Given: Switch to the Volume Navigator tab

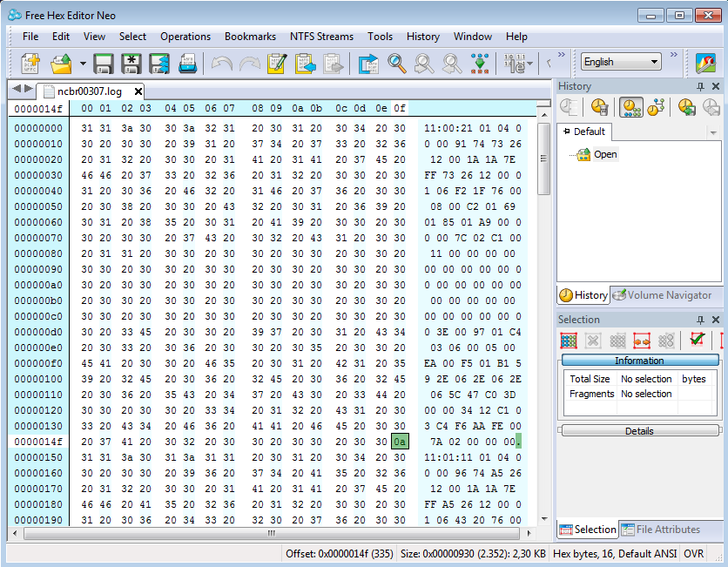Looking at the screenshot, I should (x=662, y=295).
